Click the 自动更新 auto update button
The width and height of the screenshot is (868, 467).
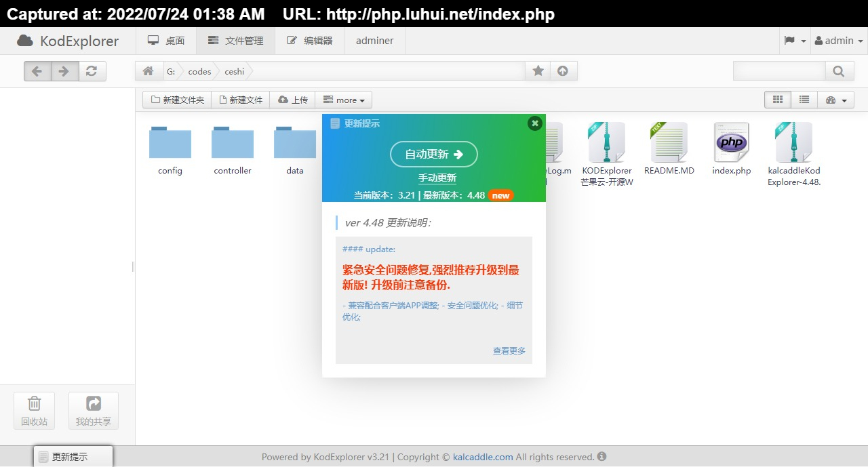(434, 154)
